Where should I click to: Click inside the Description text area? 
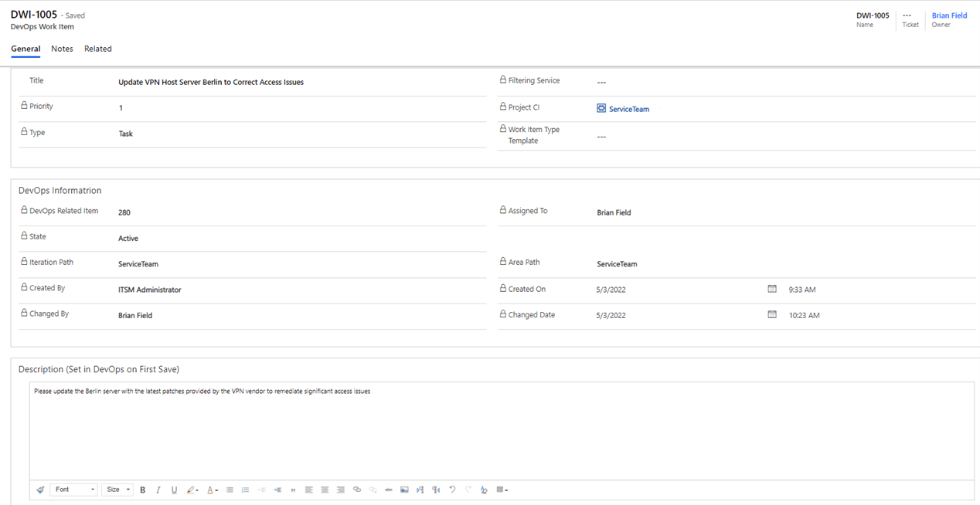pos(502,431)
